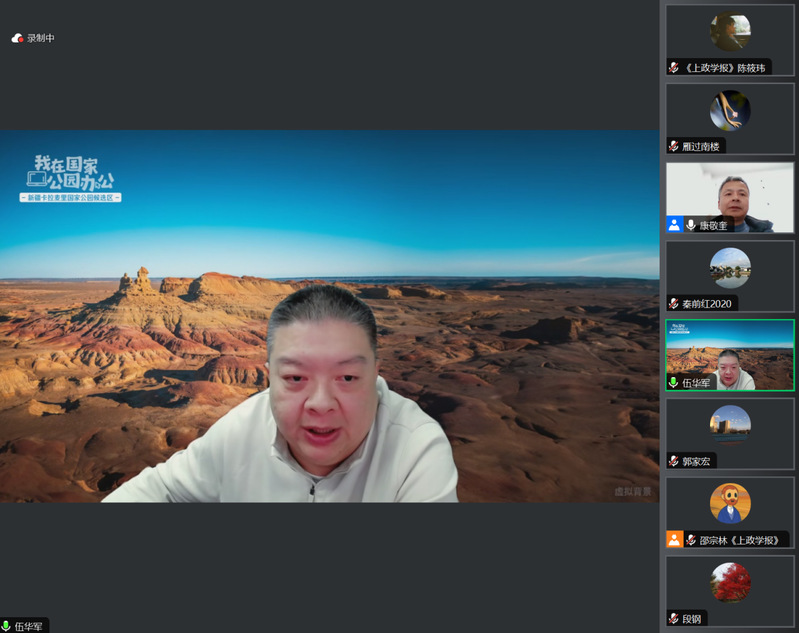Click muted microphone icon beside 雁过南楼
The height and width of the screenshot is (633, 799).
[674, 146]
